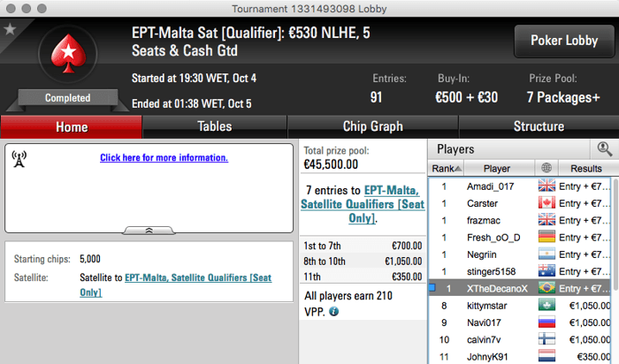The height and width of the screenshot is (364, 619).
Task: Select player Navi017
Action: (x=484, y=322)
